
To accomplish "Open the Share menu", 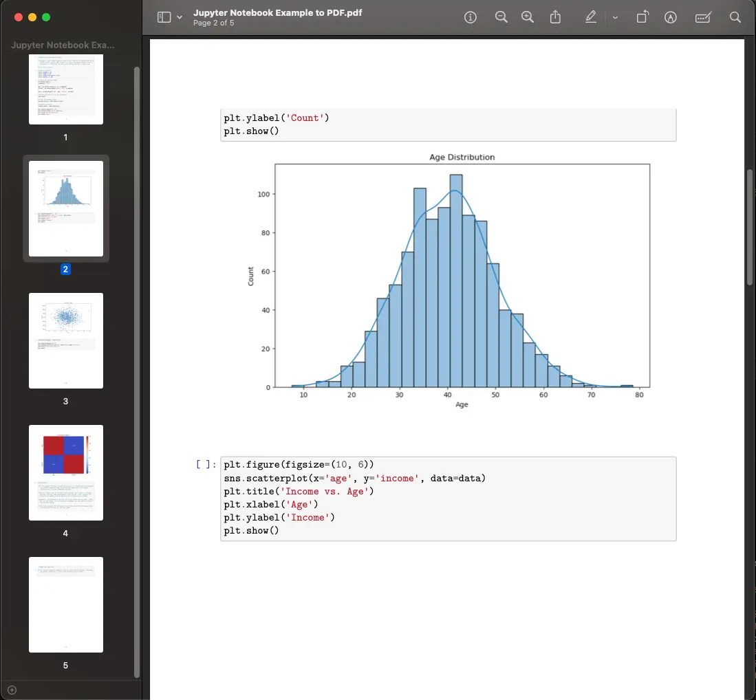I will click(x=556, y=17).
